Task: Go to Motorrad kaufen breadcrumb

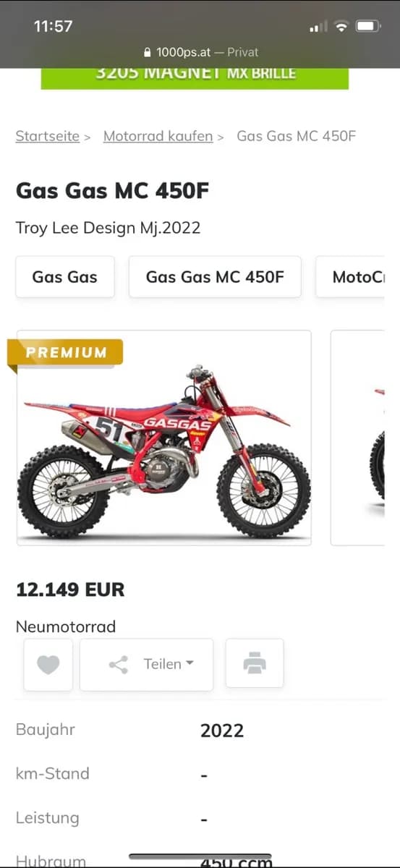Action: 158,136
